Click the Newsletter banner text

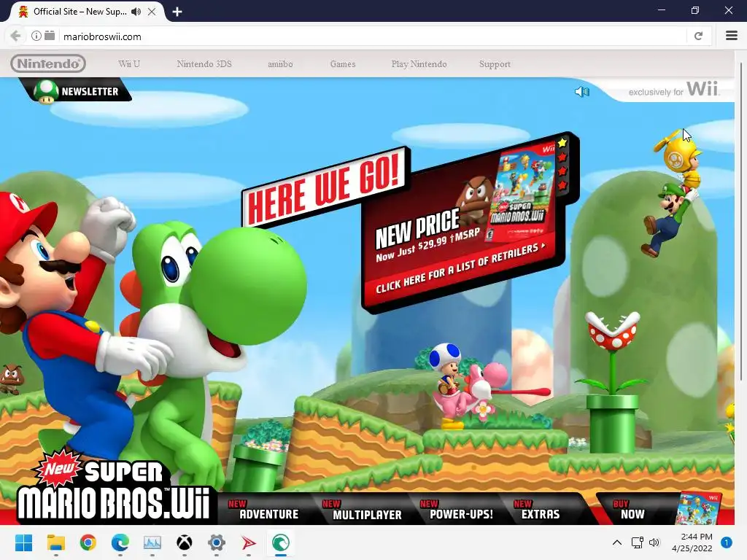click(90, 91)
